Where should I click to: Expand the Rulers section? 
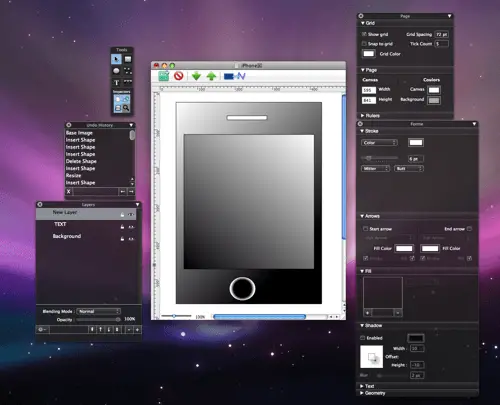(x=363, y=115)
